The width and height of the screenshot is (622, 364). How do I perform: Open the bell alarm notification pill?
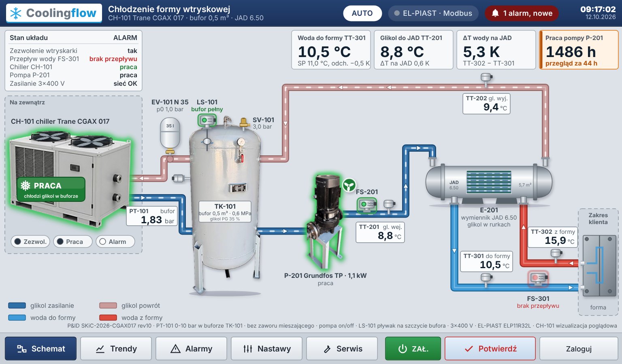point(522,13)
